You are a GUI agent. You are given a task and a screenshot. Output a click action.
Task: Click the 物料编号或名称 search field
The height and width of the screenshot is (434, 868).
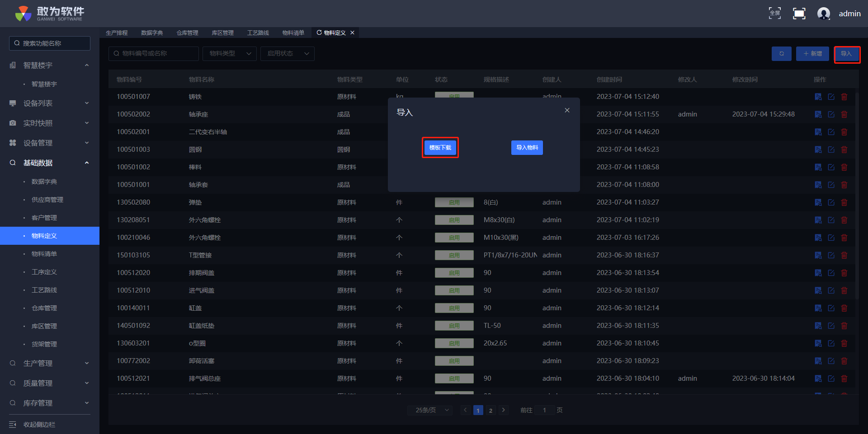(154, 54)
